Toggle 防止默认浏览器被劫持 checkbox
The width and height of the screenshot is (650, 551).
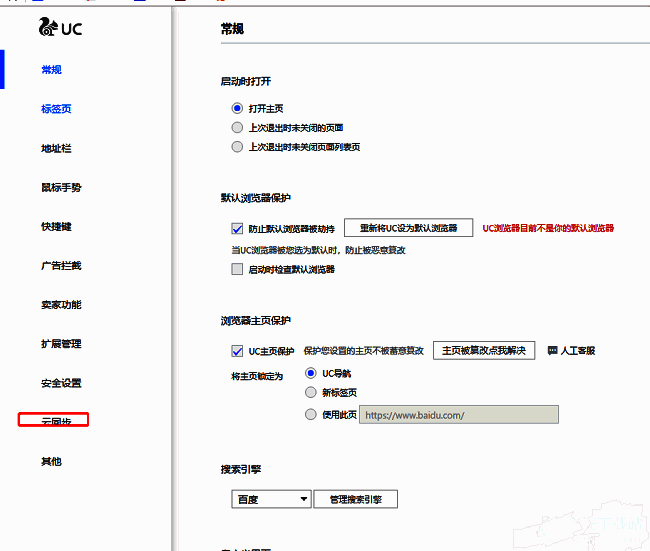point(237,228)
